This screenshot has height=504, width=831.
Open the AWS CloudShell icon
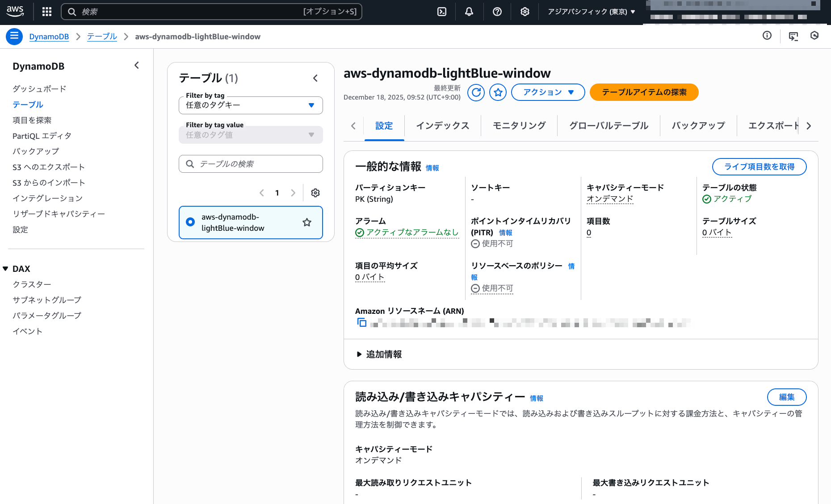(x=441, y=12)
